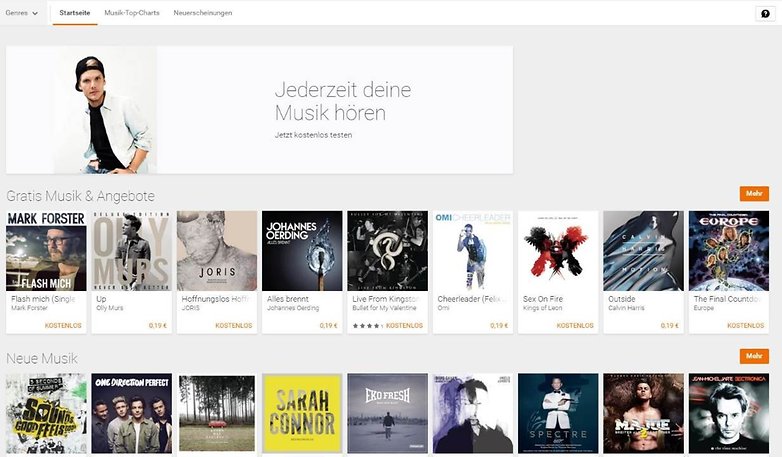Click KOSTENLOS price on The Final Countdown card
The image size is (782, 457).
745,325
